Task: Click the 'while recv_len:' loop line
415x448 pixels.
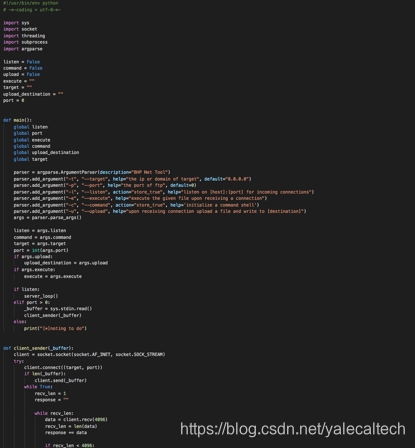Action: (54, 413)
